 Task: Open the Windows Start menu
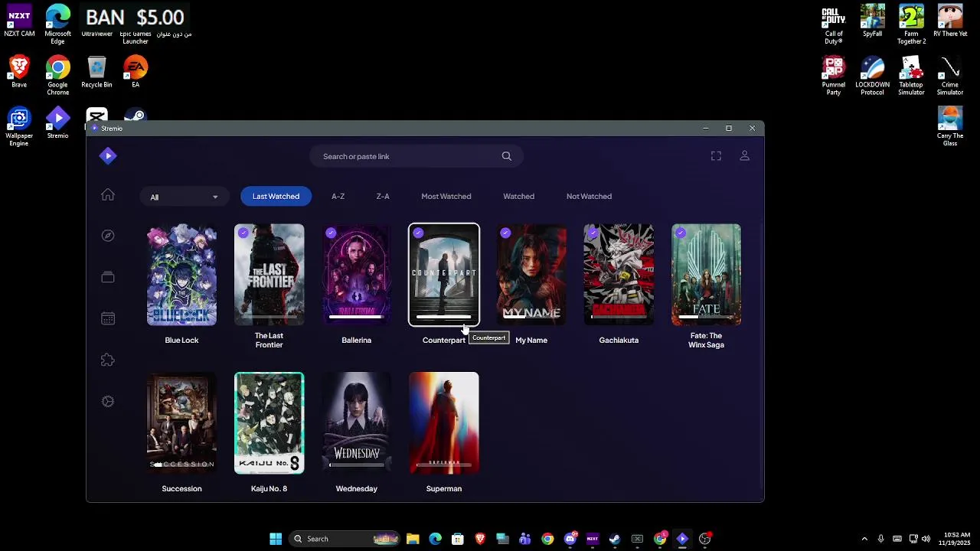tap(276, 539)
